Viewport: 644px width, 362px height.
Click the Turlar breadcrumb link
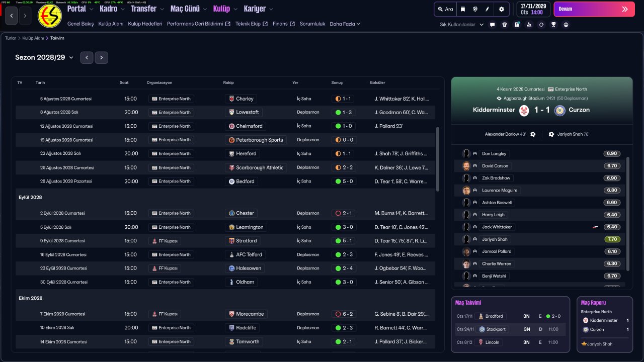[11, 38]
